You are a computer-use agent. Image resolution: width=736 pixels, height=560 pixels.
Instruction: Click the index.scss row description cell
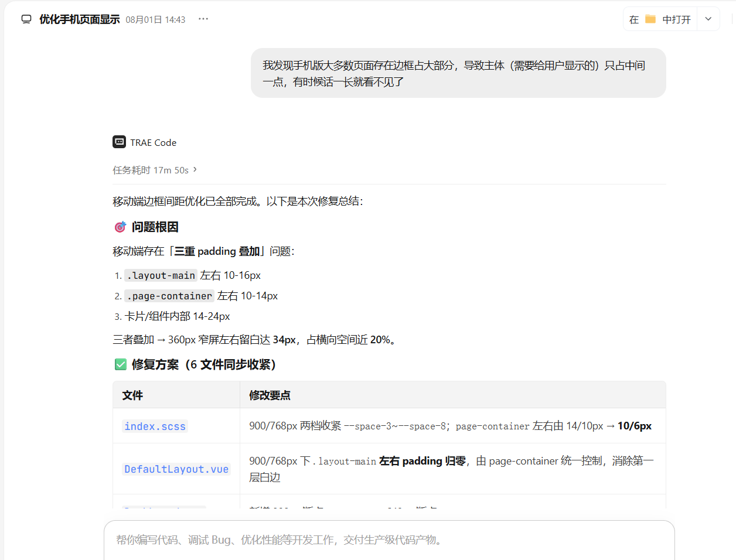[452, 426]
